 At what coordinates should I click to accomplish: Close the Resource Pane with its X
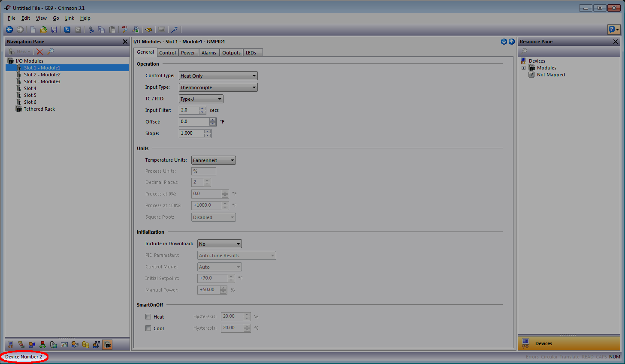[x=616, y=42]
